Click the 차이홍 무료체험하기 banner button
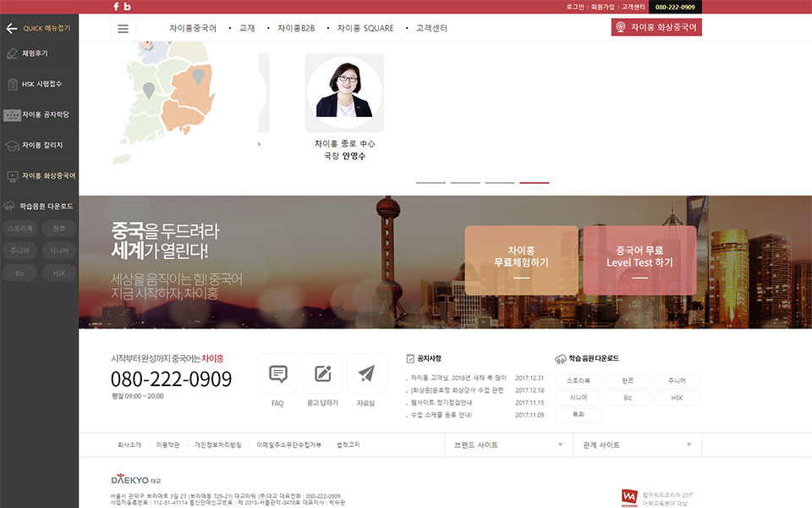This screenshot has width=812, height=508. pyautogui.click(x=521, y=260)
